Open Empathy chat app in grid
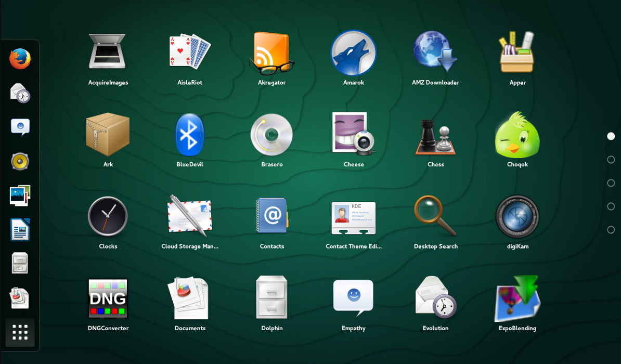The image size is (621, 364). 353,298
